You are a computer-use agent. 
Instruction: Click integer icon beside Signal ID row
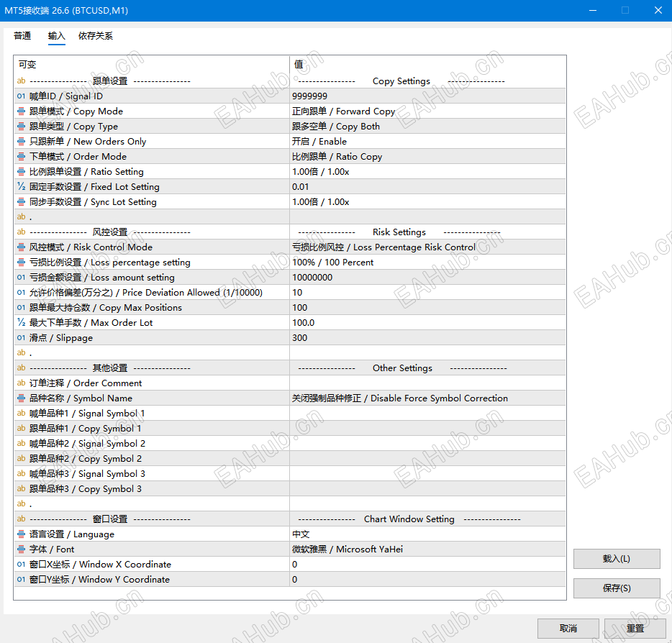[21, 96]
